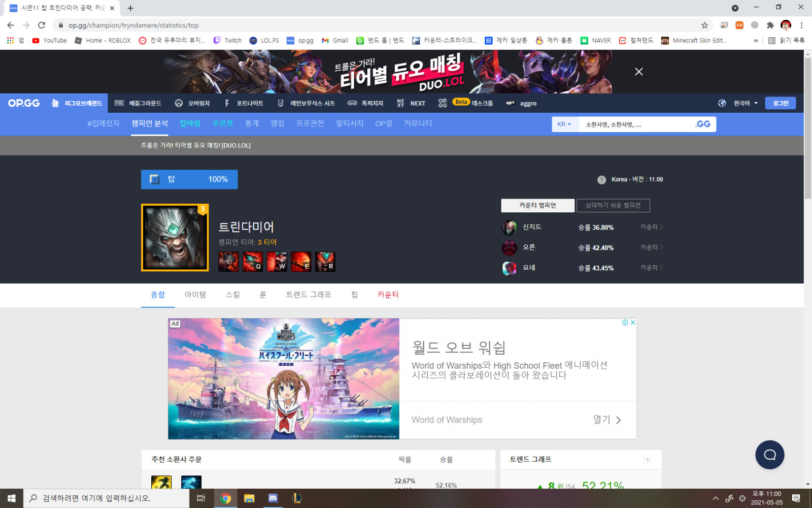The width and height of the screenshot is (812, 508).
Task: Click the Windows Start button
Action: tap(12, 498)
